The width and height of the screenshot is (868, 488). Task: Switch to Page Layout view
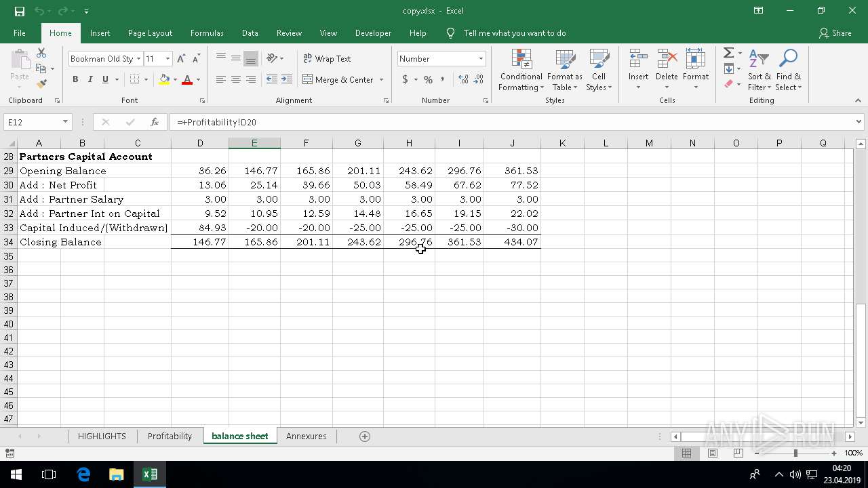coord(712,453)
